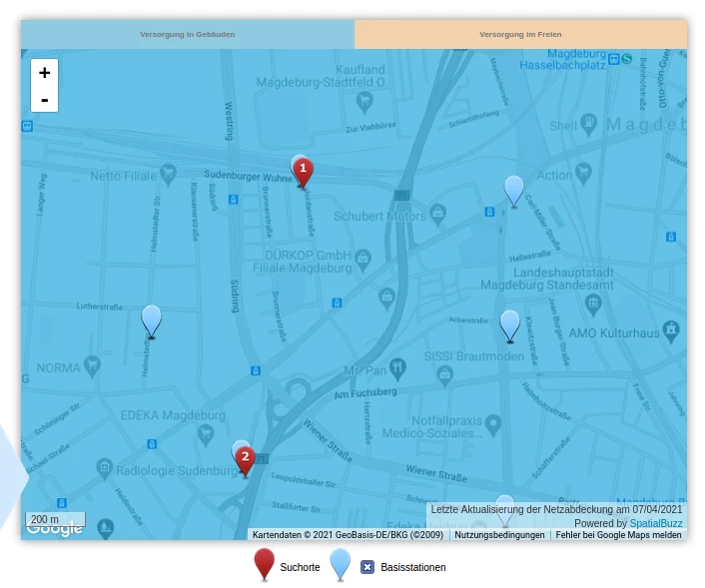Open Schubert Motors shopping bag pin
Screen dimensions: 705x588
pos(437,215)
